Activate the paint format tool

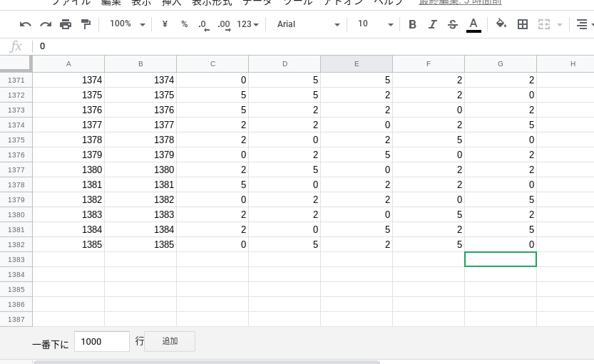pyautogui.click(x=86, y=25)
